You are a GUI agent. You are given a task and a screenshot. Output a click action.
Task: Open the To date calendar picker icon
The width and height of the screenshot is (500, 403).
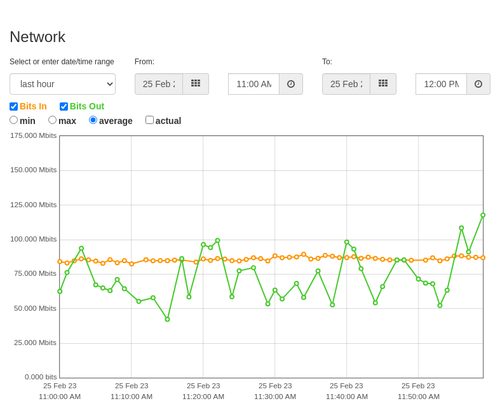(x=383, y=84)
